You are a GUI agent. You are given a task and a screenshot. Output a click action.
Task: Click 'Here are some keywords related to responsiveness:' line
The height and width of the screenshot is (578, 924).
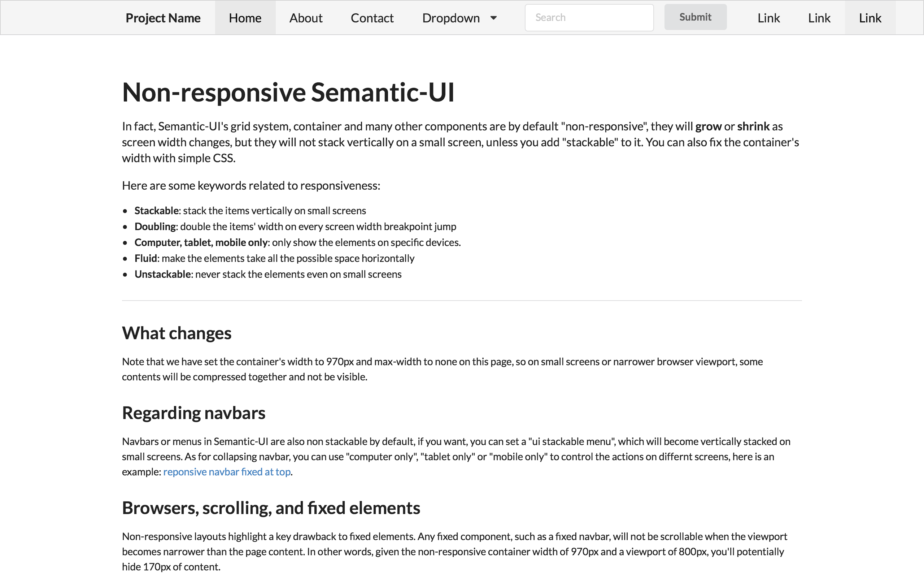(251, 185)
